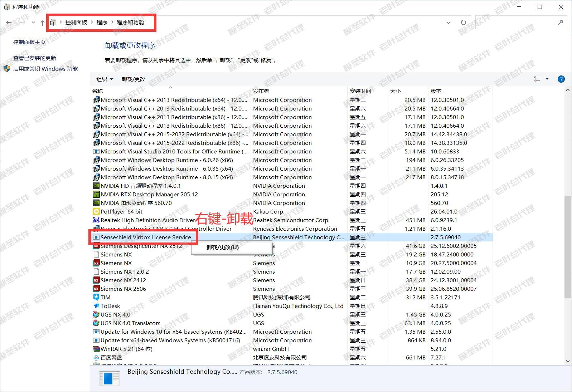Expand the chevron before 控制面板 in breadcrumb
This screenshot has width=572, height=392.
(x=61, y=23)
